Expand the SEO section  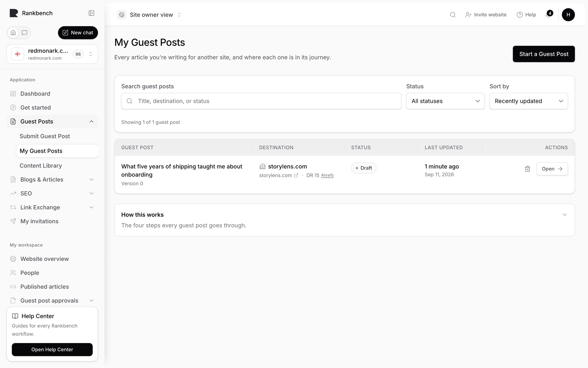pos(52,194)
